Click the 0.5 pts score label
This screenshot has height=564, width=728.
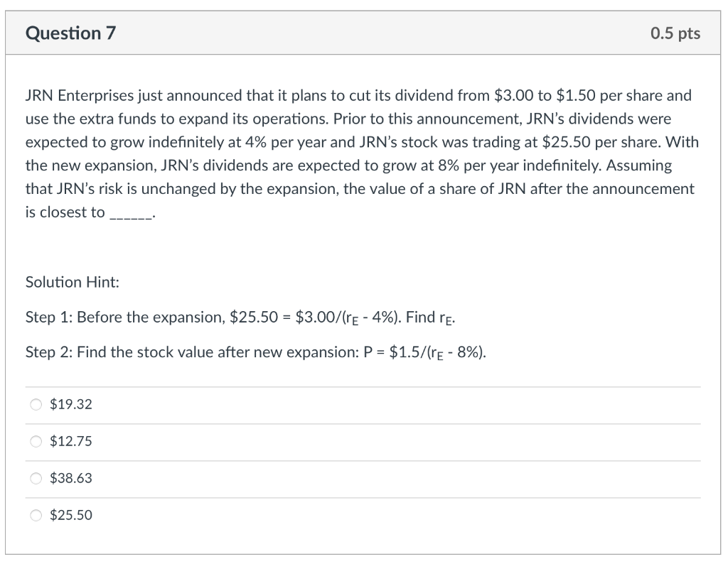pyautogui.click(x=675, y=33)
